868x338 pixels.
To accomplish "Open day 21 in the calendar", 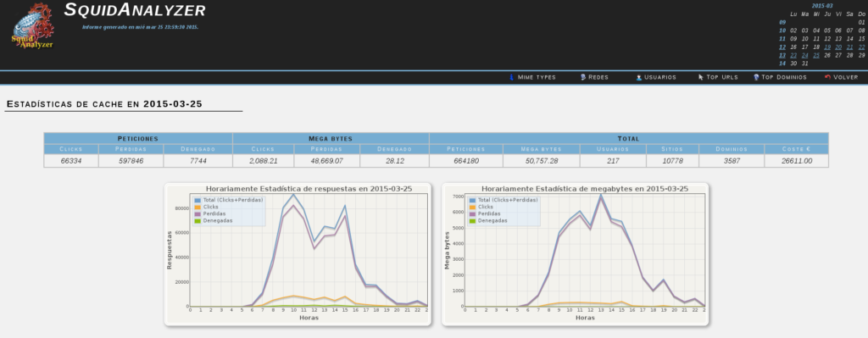I will pyautogui.click(x=849, y=47).
